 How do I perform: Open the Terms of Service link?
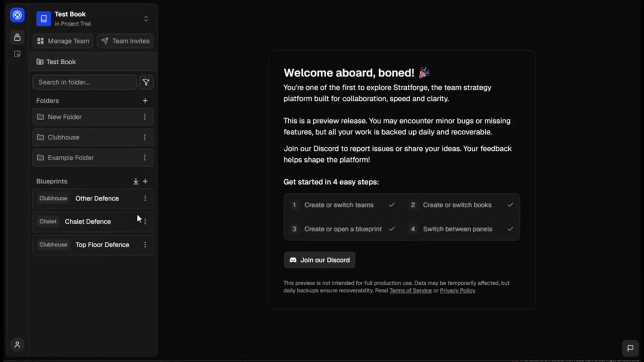click(x=411, y=291)
